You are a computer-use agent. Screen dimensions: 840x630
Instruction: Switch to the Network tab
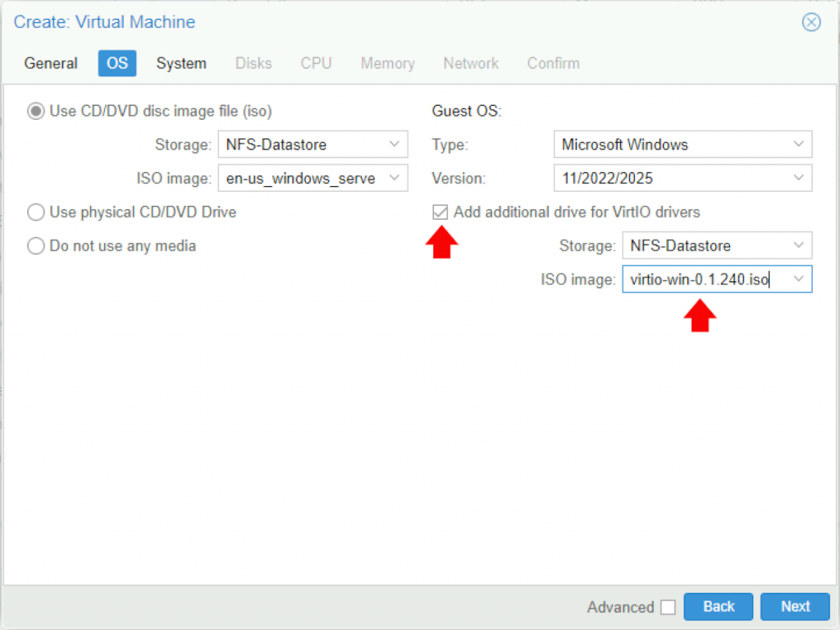point(470,63)
